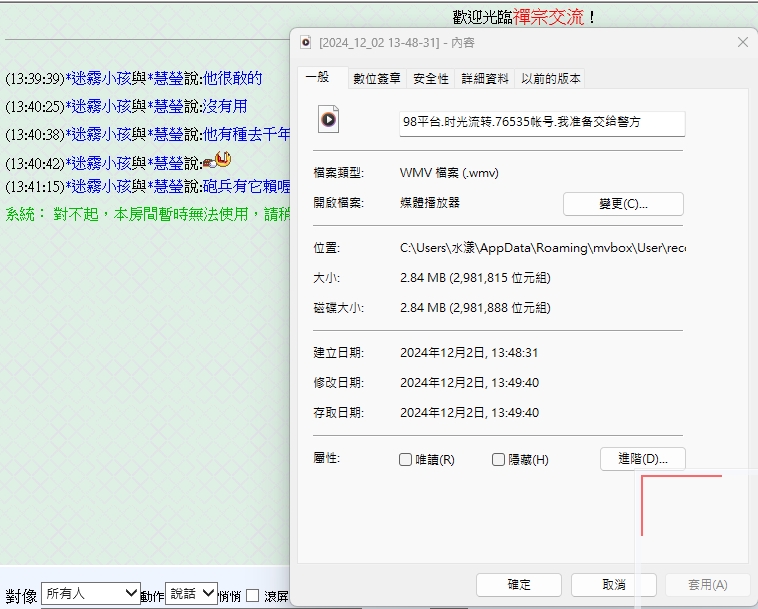Open the 詳細資料 tab
Image resolution: width=758 pixels, height=609 pixels.
(x=485, y=79)
